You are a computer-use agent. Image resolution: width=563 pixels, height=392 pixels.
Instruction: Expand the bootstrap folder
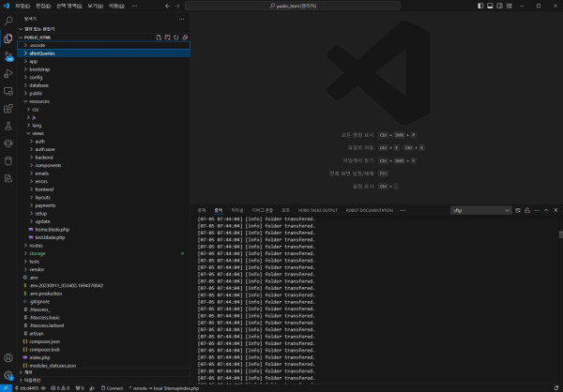point(104,69)
